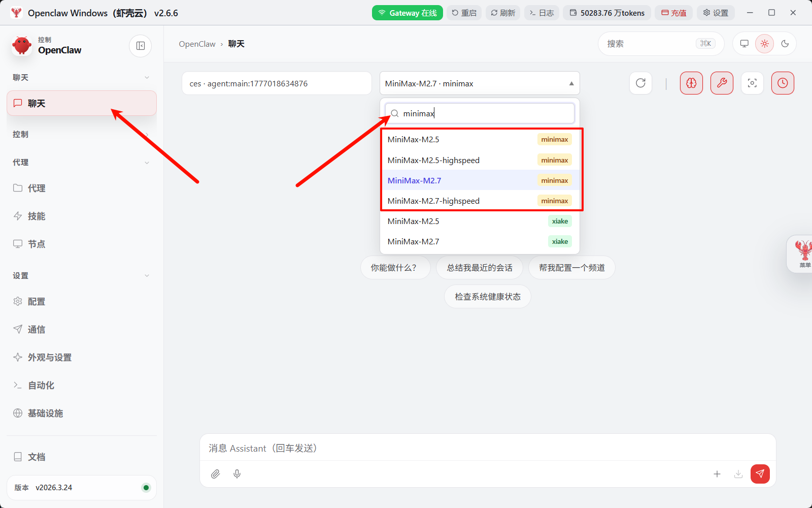Click the 消息 Assistant message input field
This screenshot has width=812, height=508.
tap(488, 448)
